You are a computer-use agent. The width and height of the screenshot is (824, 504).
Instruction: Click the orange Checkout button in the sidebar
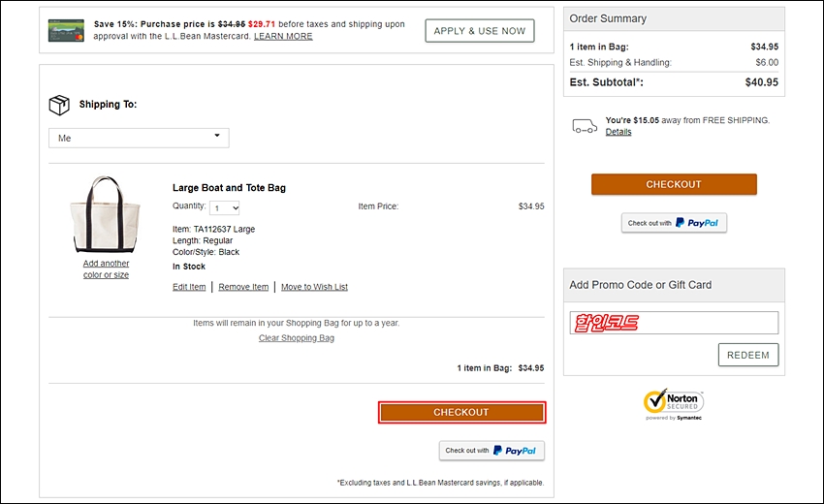coord(675,184)
